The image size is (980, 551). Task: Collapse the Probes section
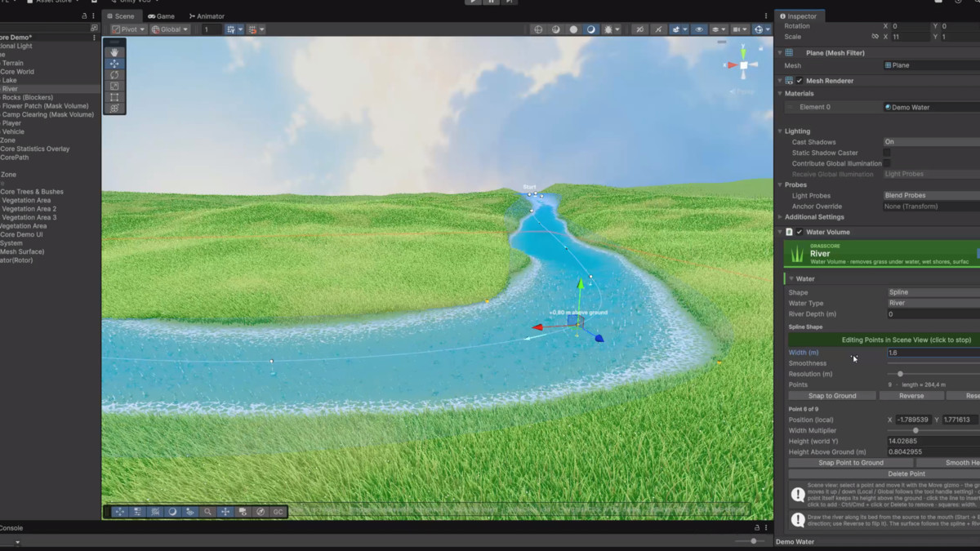point(780,185)
